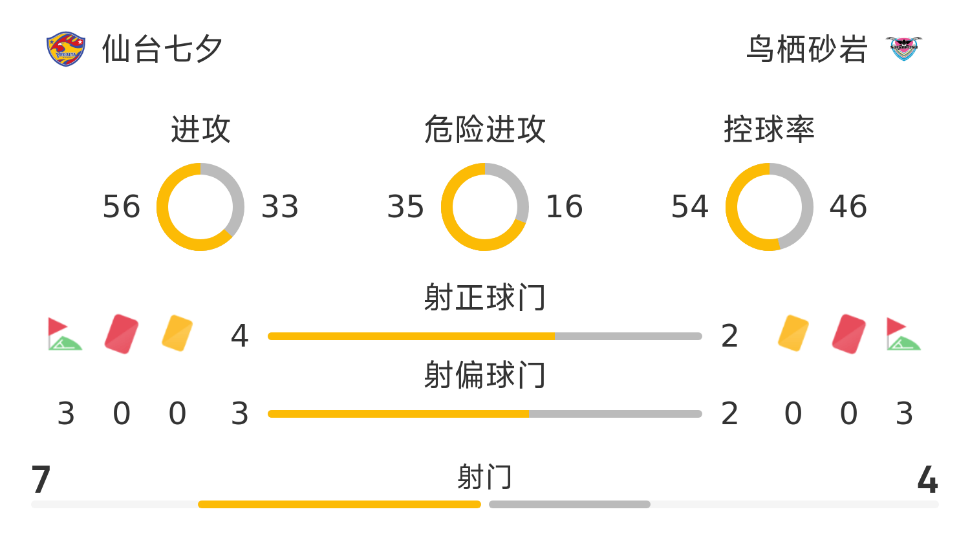This screenshot has width=970, height=560.
Task: Click the yellow 射门 bar at bottom
Action: [339, 504]
